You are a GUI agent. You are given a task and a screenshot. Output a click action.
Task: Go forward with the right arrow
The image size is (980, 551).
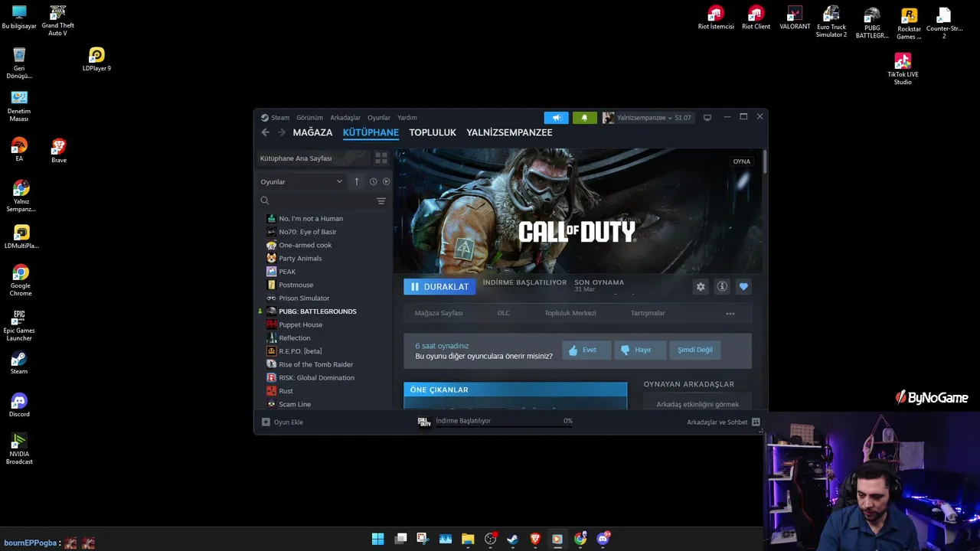click(282, 132)
